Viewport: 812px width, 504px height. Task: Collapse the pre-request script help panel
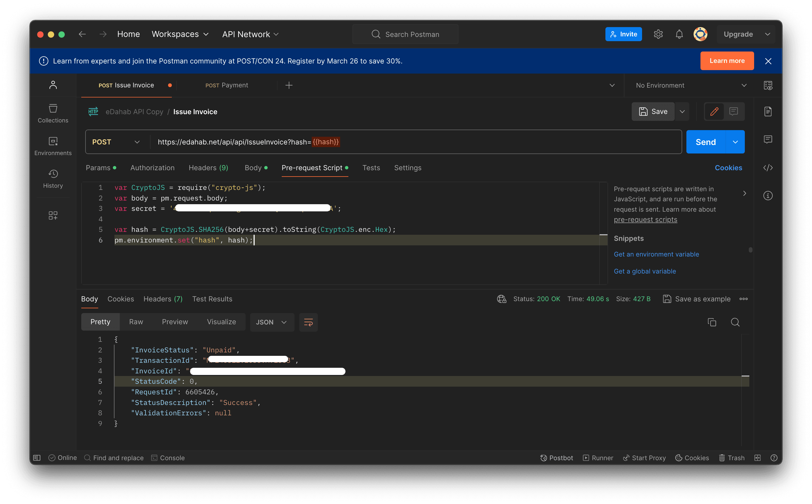[x=744, y=193]
